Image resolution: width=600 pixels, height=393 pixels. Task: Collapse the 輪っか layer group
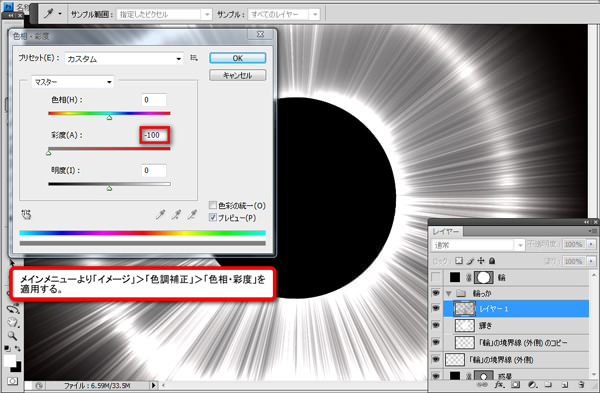[448, 294]
